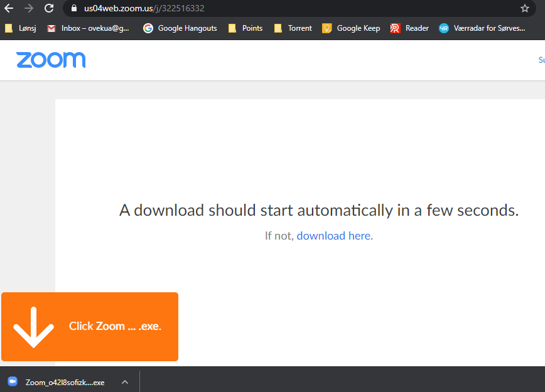View site security lock information
545x392 pixels.
[x=73, y=8]
